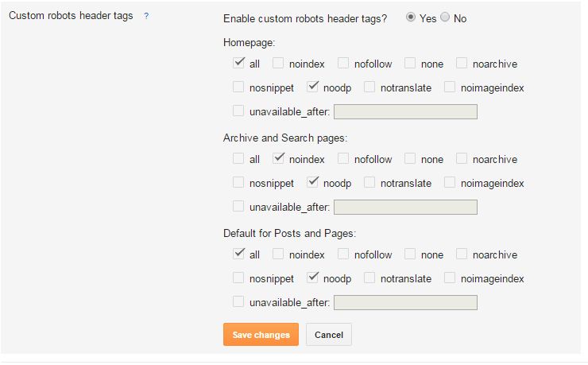Uncheck Archive and Search 'noodp' checkbox
The image size is (588, 365).
pos(312,182)
